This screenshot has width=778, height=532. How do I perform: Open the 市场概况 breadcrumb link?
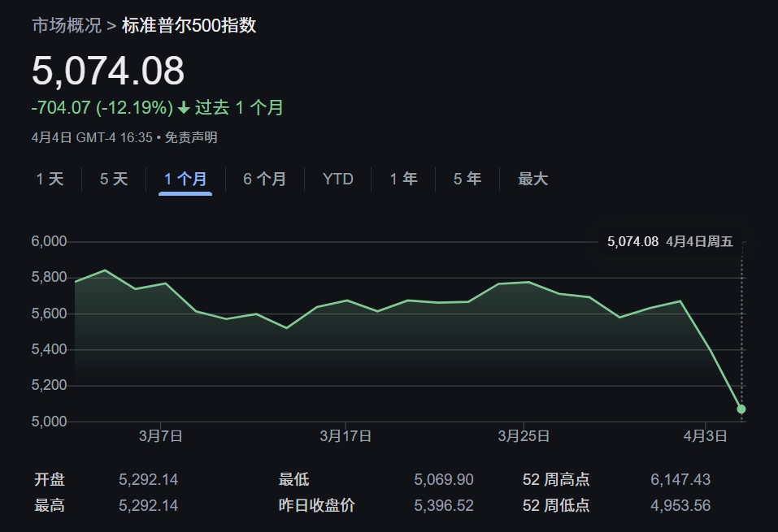click(67, 25)
